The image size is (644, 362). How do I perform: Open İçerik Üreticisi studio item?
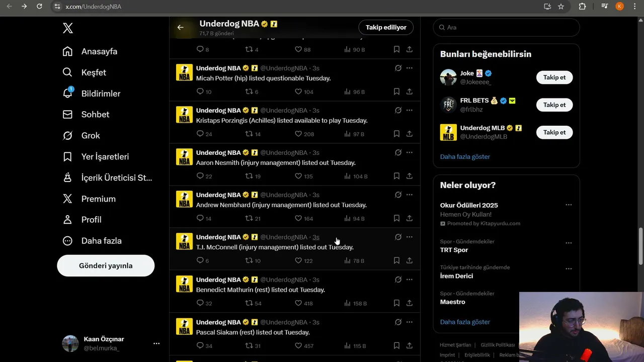click(107, 178)
